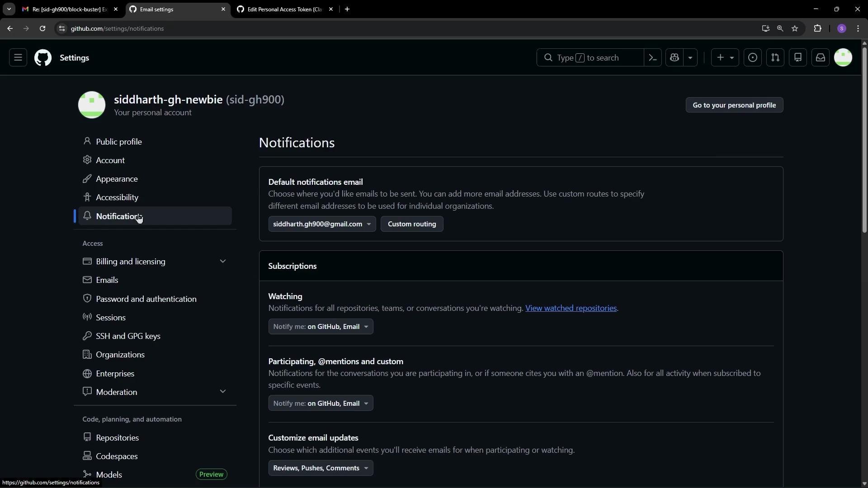Click the GitHub Octocat logo
The image size is (868, 488).
(43, 58)
